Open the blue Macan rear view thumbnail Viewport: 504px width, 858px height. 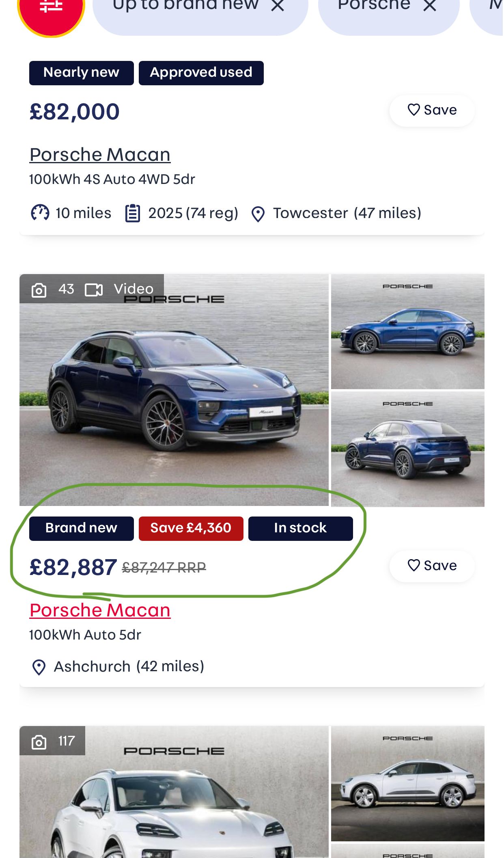pos(407,449)
